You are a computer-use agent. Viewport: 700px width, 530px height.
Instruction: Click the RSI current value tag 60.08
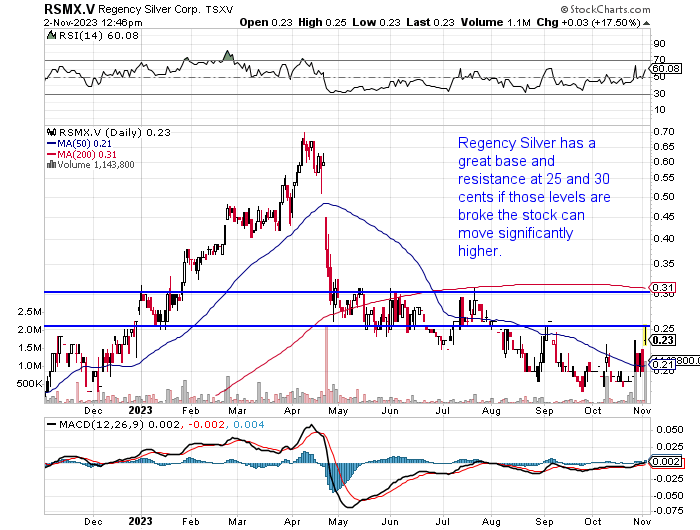(x=667, y=68)
